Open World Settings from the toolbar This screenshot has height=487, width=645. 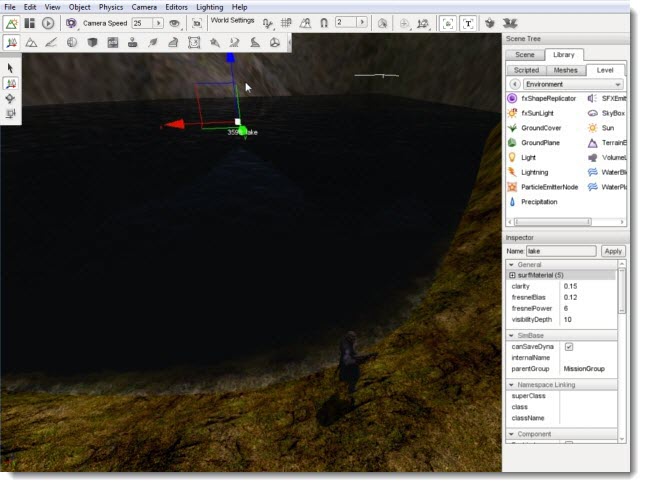coord(232,20)
